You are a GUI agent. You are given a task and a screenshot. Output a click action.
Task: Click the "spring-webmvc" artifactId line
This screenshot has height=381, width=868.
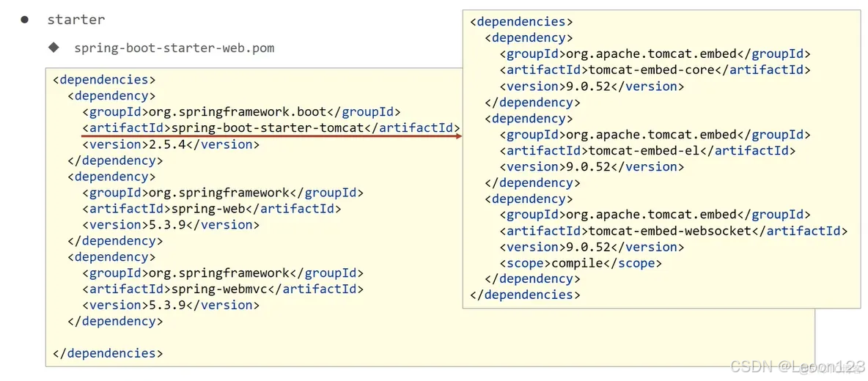(x=223, y=289)
